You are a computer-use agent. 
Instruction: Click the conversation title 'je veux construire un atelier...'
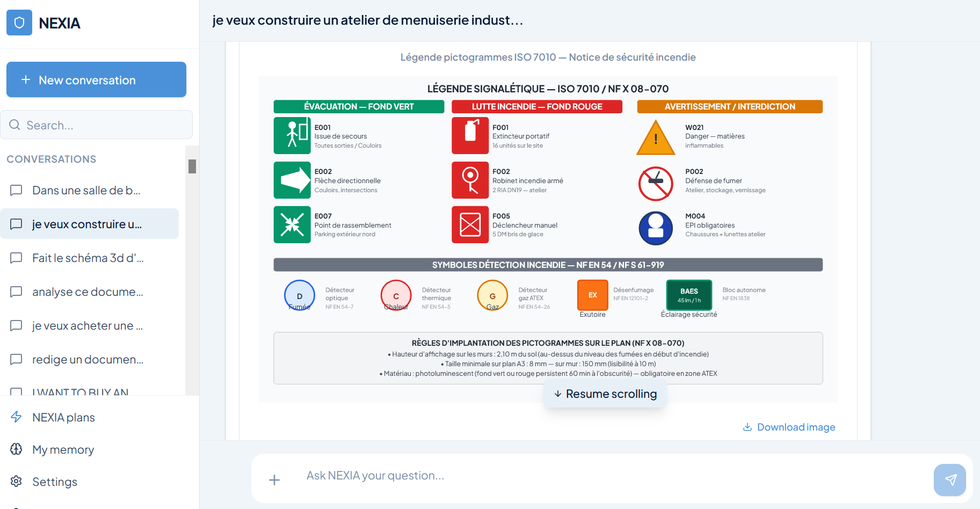(x=368, y=20)
